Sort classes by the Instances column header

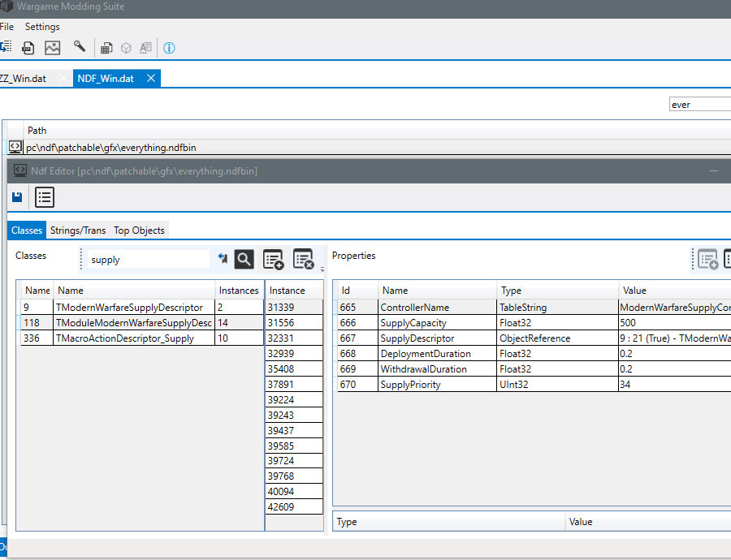239,291
